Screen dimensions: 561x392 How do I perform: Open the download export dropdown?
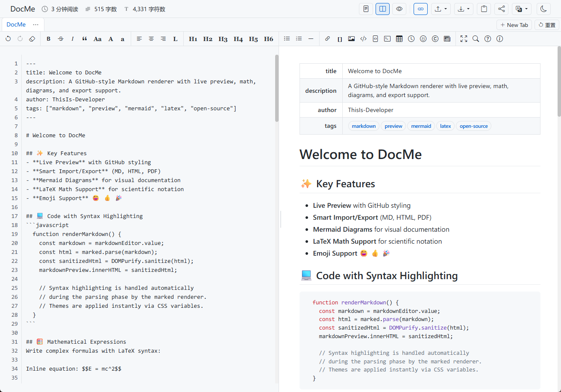[464, 9]
